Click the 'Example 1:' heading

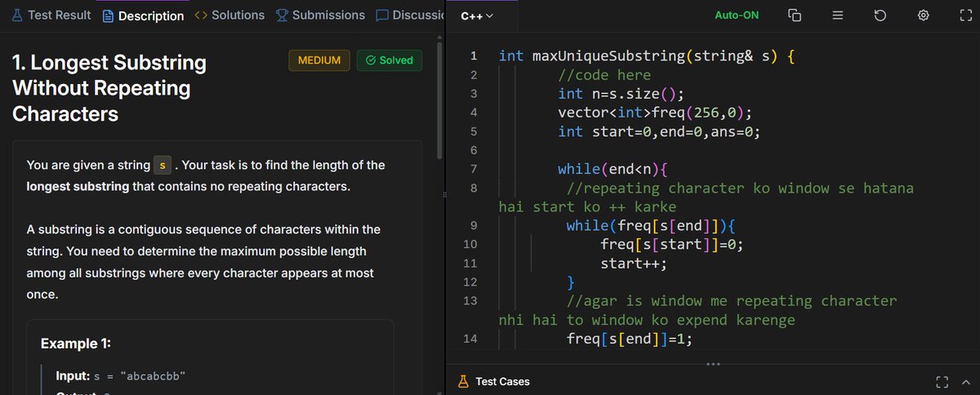coord(76,343)
